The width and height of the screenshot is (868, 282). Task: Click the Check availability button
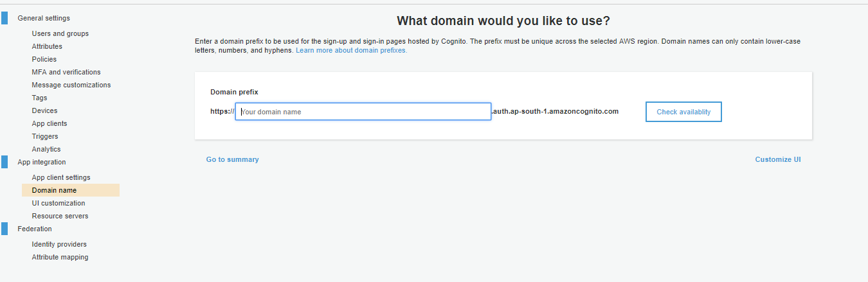click(683, 112)
